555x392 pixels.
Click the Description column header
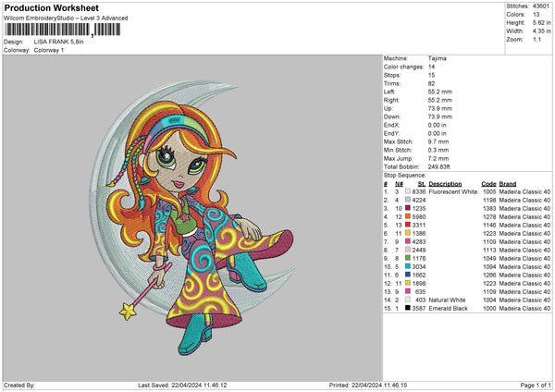pos(445,184)
